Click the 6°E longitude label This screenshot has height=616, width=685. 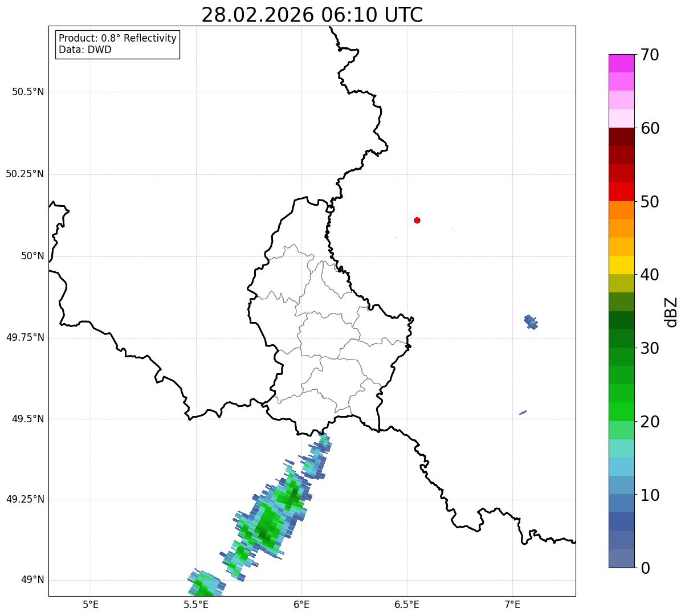(301, 604)
